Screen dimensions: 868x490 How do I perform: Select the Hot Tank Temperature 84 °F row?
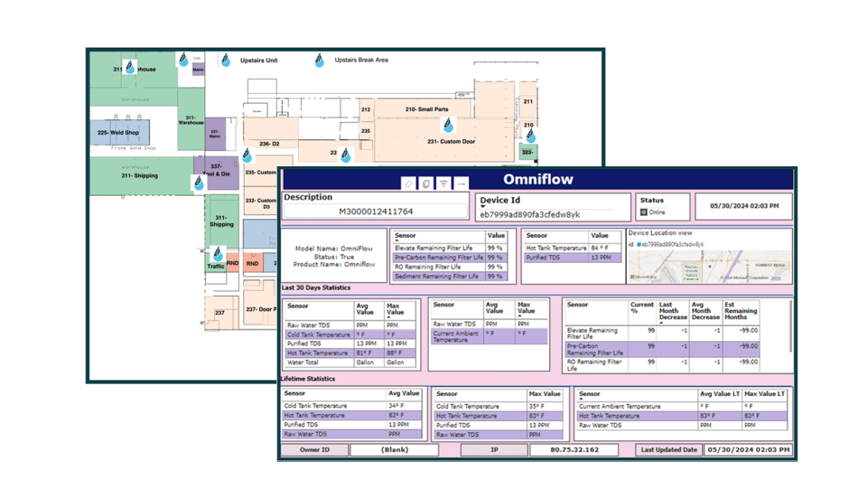click(573, 249)
